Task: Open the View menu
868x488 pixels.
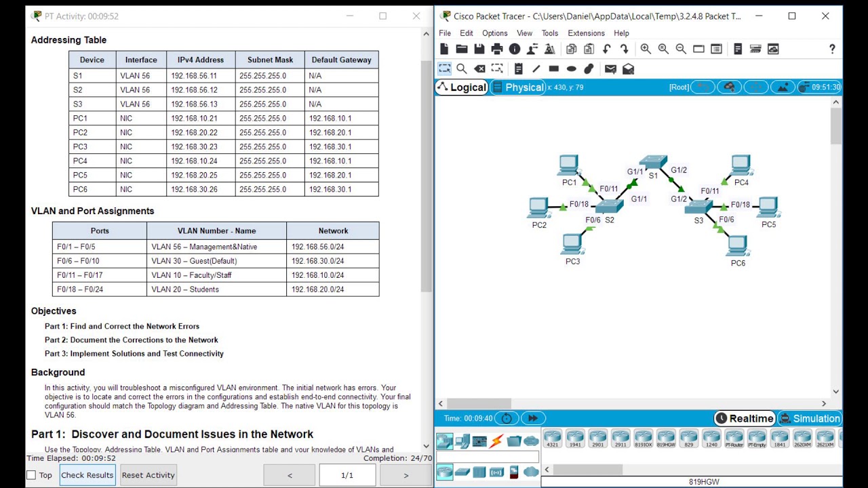Action: point(524,33)
